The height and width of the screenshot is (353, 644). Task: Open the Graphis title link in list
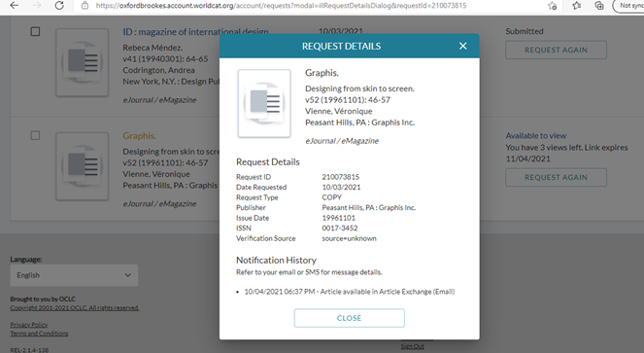(x=139, y=135)
